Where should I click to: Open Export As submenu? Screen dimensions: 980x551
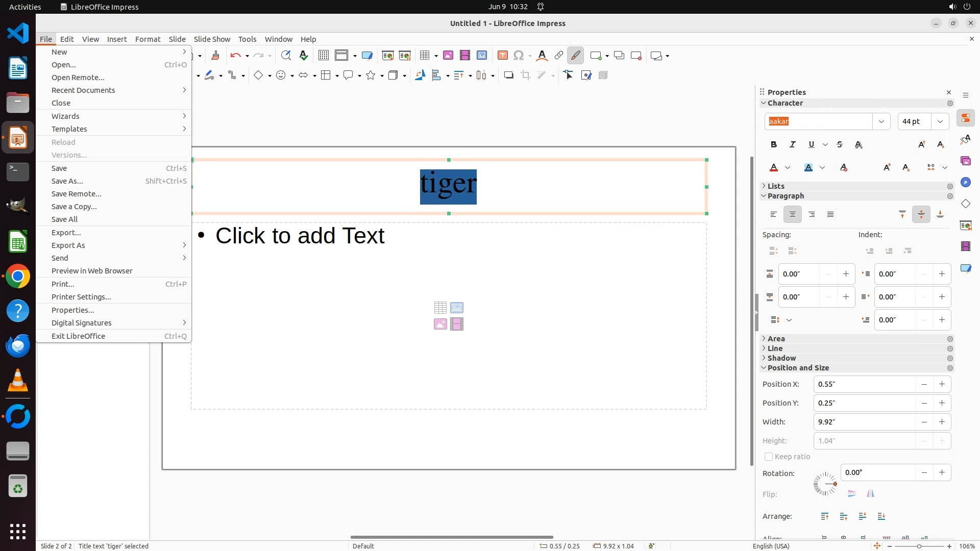(68, 245)
